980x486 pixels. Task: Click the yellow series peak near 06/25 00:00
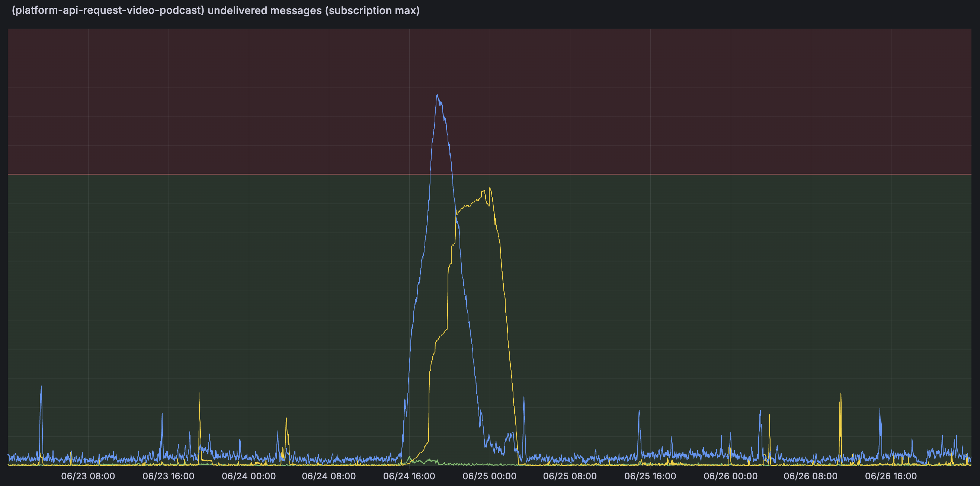coord(490,188)
